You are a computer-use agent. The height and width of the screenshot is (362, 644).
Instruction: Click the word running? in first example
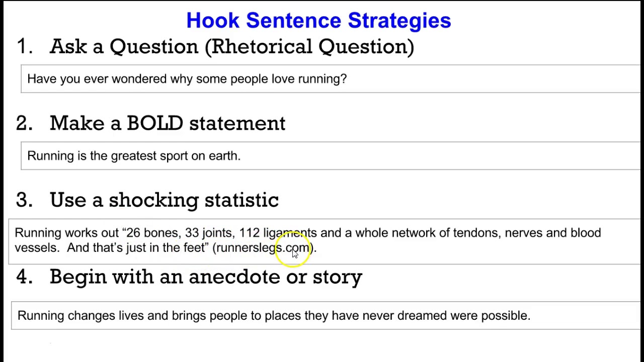pyautogui.click(x=323, y=79)
